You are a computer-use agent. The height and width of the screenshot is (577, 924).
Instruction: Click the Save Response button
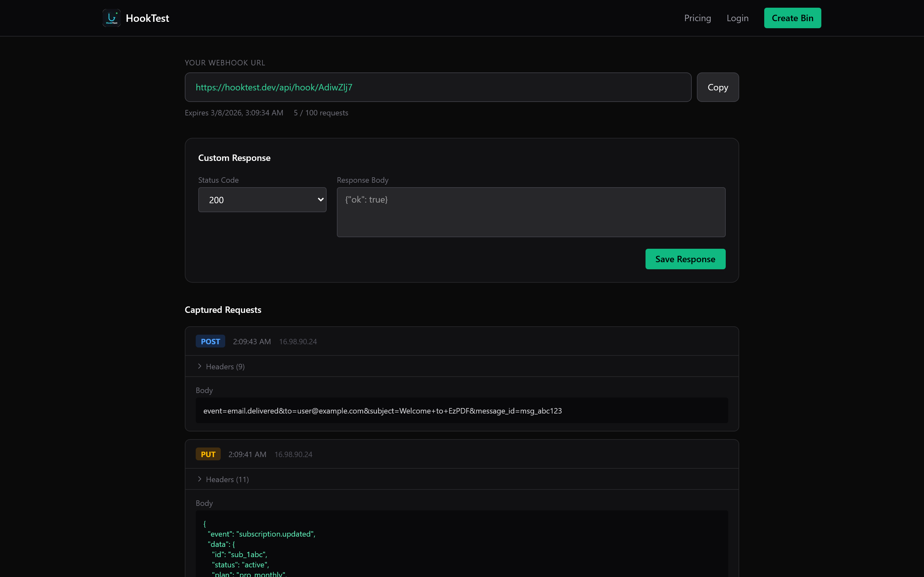685,259
